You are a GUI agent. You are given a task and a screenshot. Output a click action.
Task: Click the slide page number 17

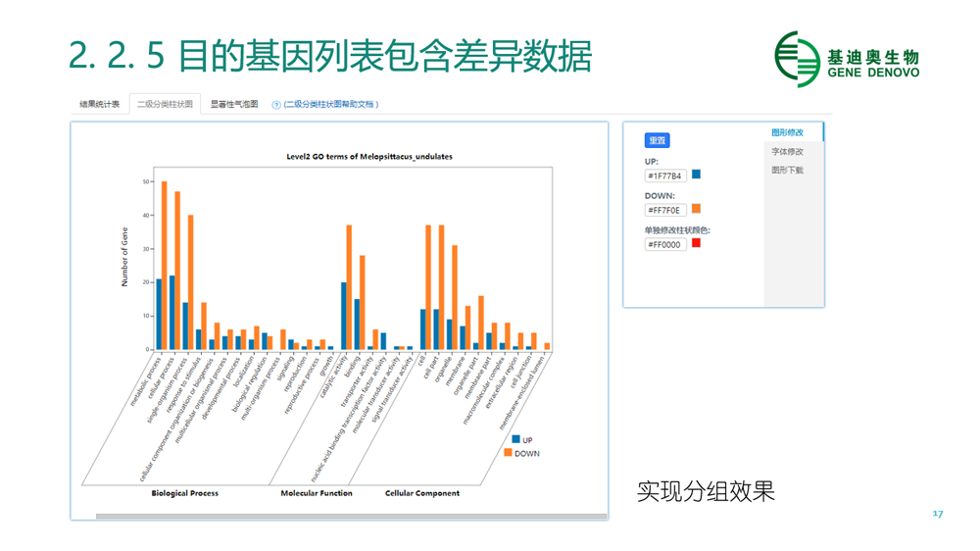[x=938, y=514]
